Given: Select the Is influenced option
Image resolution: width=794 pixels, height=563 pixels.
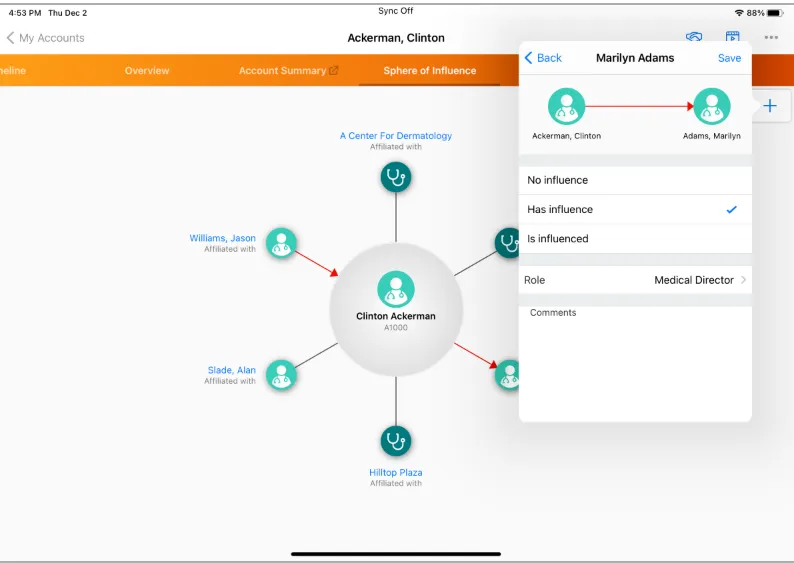Looking at the screenshot, I should (x=635, y=239).
